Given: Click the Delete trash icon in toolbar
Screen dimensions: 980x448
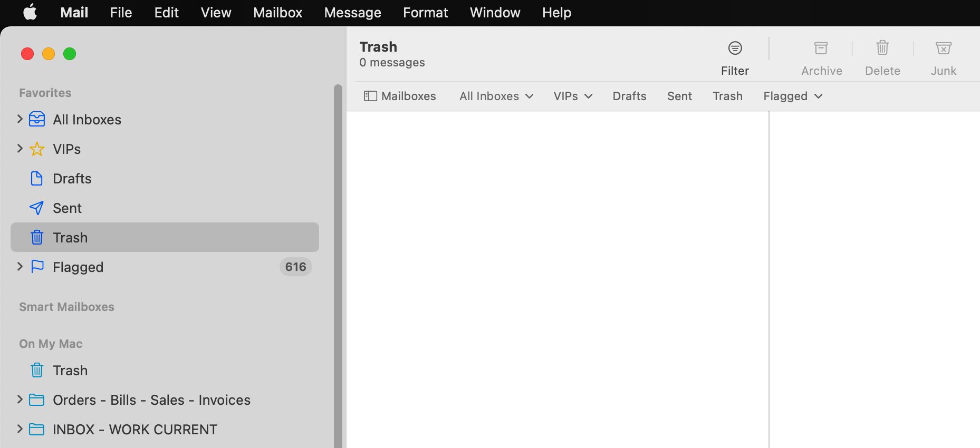Looking at the screenshot, I should [x=882, y=48].
